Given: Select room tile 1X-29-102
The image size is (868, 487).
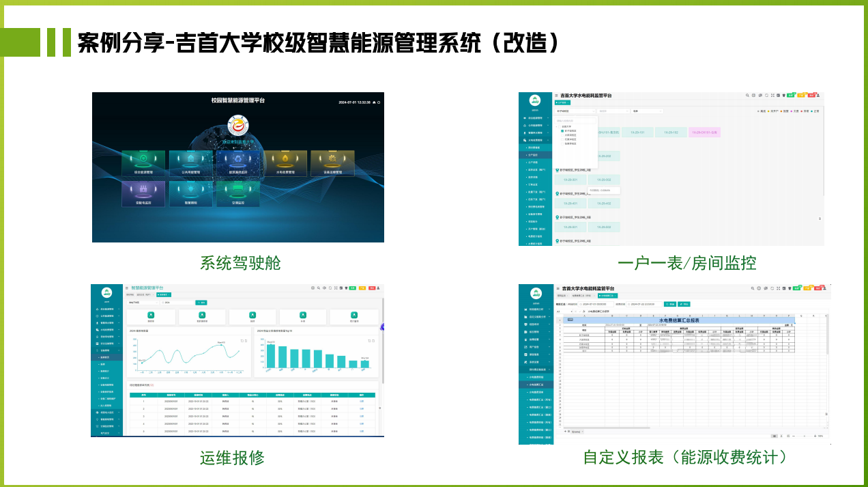Looking at the screenshot, I should pyautogui.click(x=671, y=133).
